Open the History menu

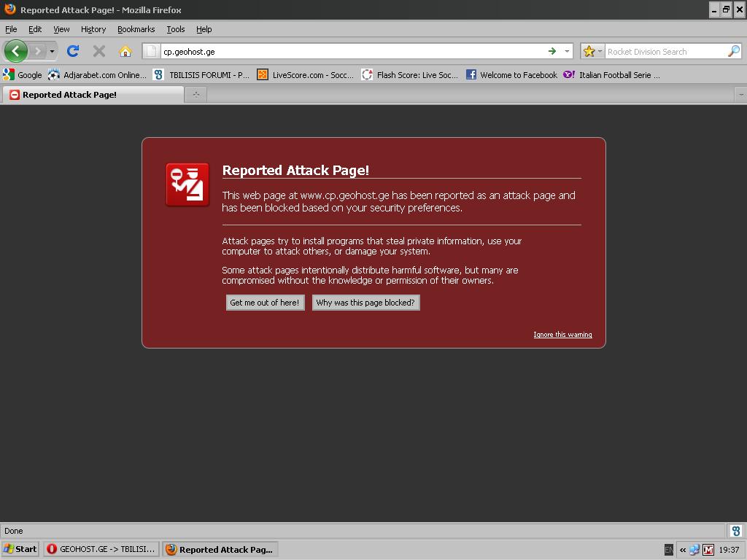93,29
